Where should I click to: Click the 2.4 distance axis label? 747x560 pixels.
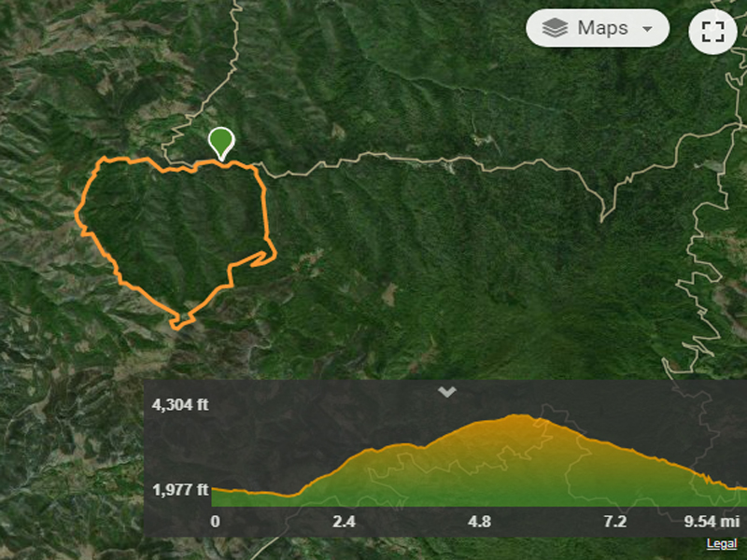tap(344, 522)
